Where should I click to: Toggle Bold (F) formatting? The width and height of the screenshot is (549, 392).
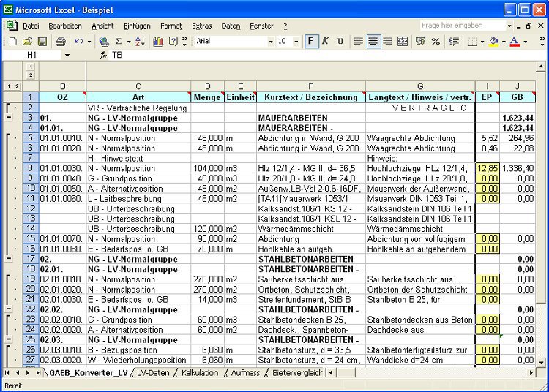coord(311,41)
